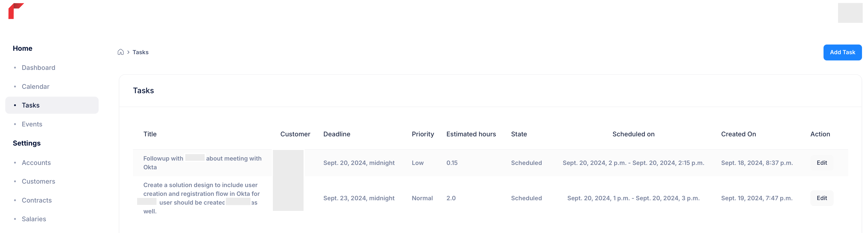868x233 pixels.
Task: Navigate to Customers settings
Action: [x=38, y=181]
